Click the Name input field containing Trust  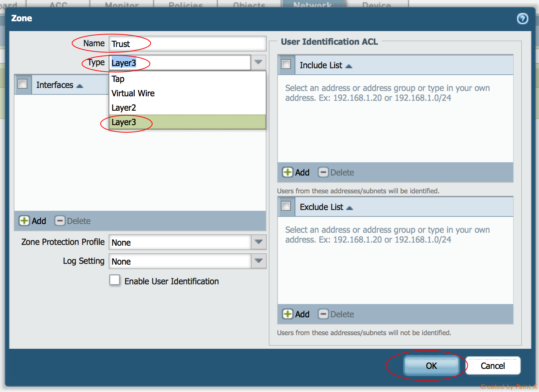tap(188, 44)
